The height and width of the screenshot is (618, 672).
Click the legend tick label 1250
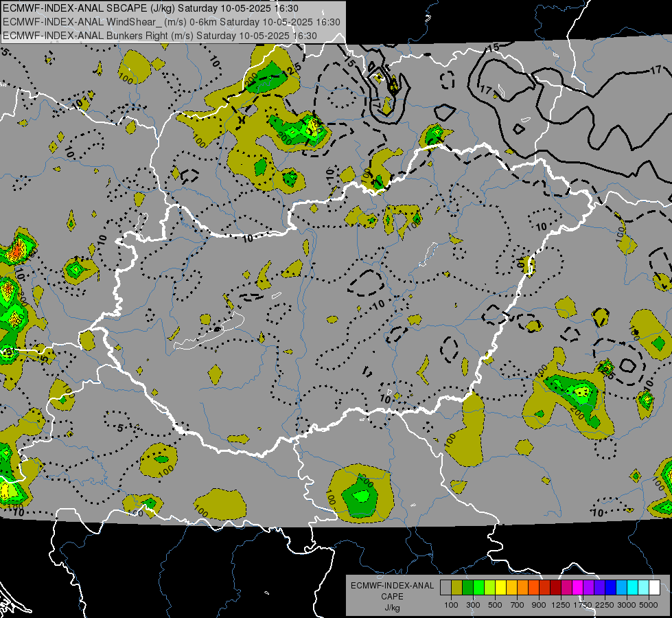561,605
